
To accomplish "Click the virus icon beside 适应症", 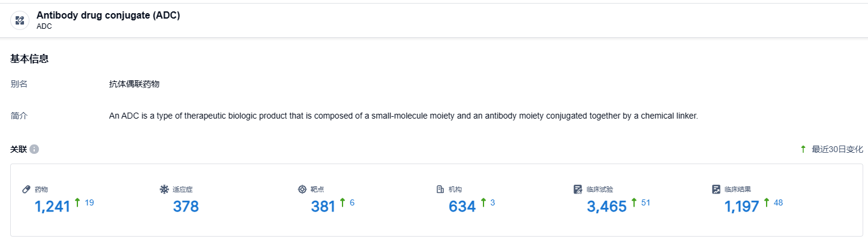I will click(x=164, y=189).
